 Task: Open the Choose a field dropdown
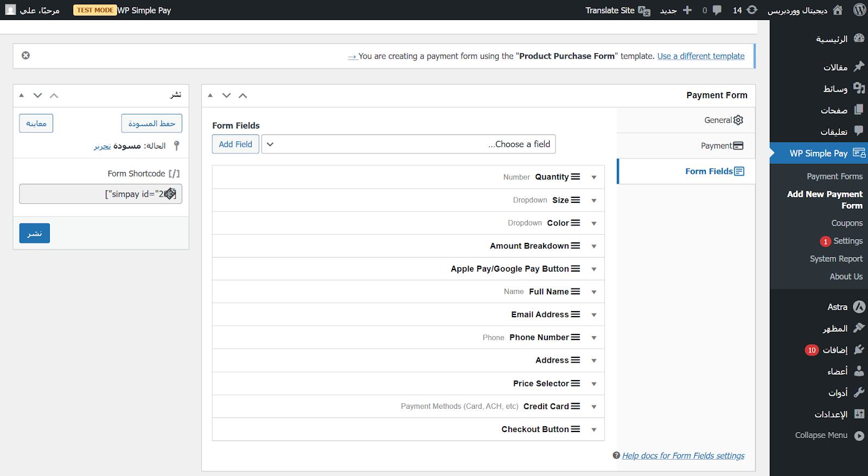409,144
